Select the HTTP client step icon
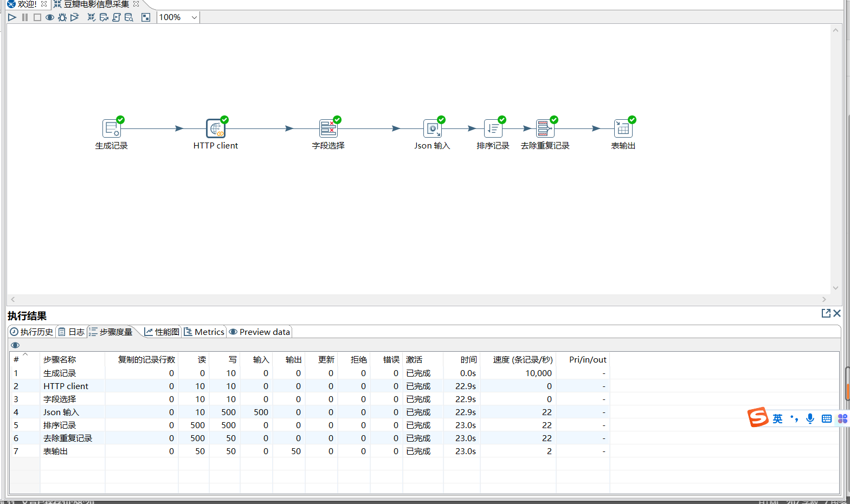The height and width of the screenshot is (504, 850). tap(215, 128)
